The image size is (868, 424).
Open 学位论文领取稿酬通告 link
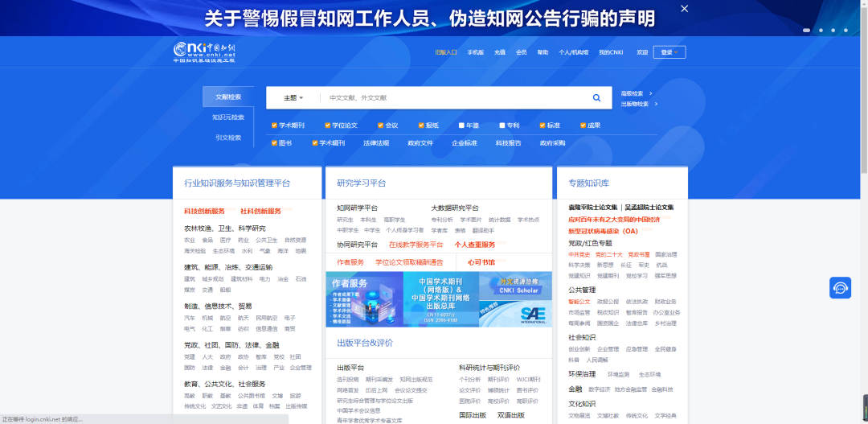409,262
